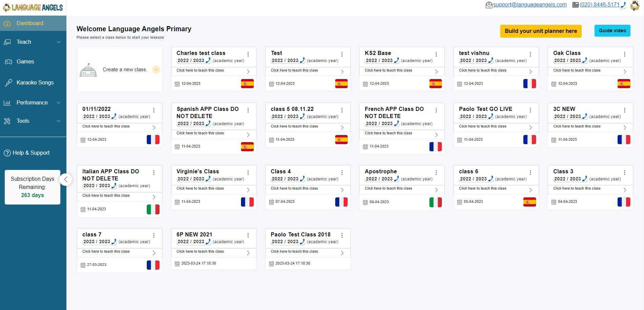
Task: Collapse the sidebar with the arrow toggle
Action: coord(66,179)
